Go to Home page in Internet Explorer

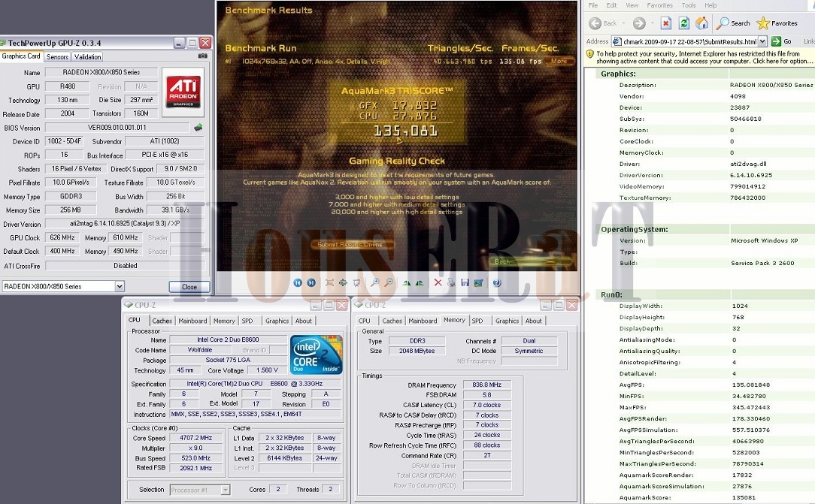tap(701, 23)
